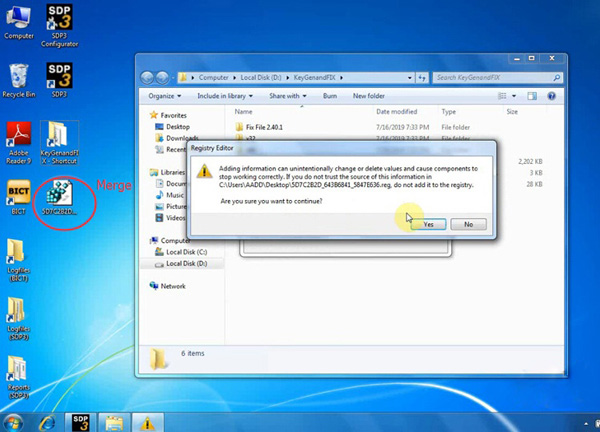The width and height of the screenshot is (600, 432).
Task: Expand KeyGenandFIX breadcrumb arrow
Action: 341,78
